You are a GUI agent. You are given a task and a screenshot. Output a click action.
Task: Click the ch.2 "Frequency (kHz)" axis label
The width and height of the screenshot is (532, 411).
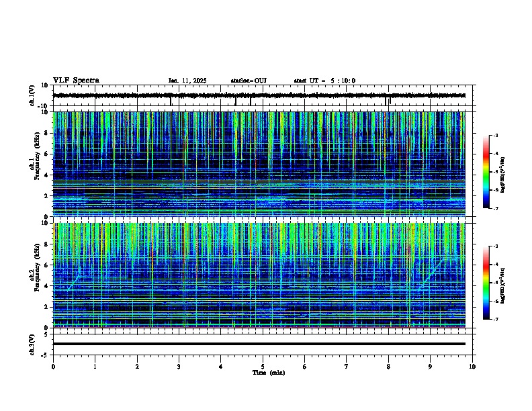[x=37, y=267]
